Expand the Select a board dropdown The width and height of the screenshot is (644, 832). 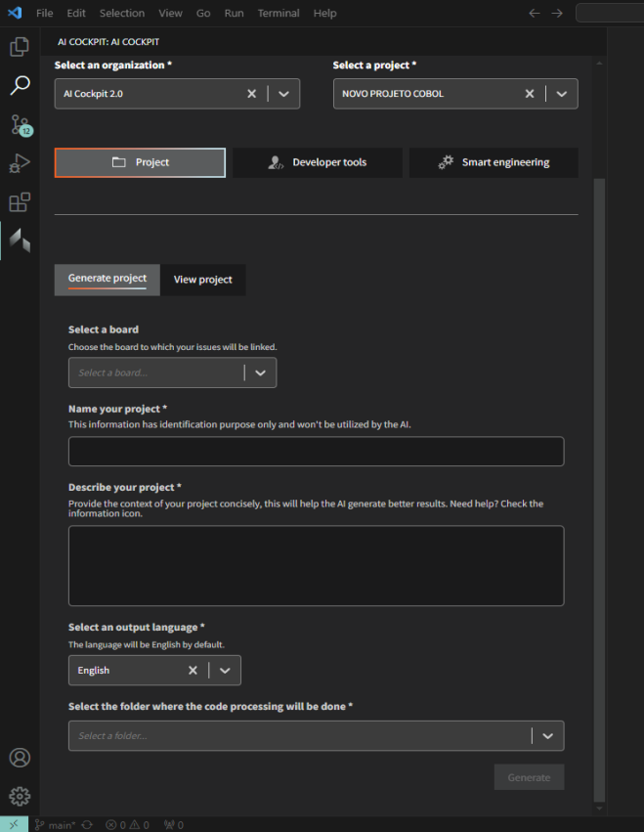coord(261,372)
